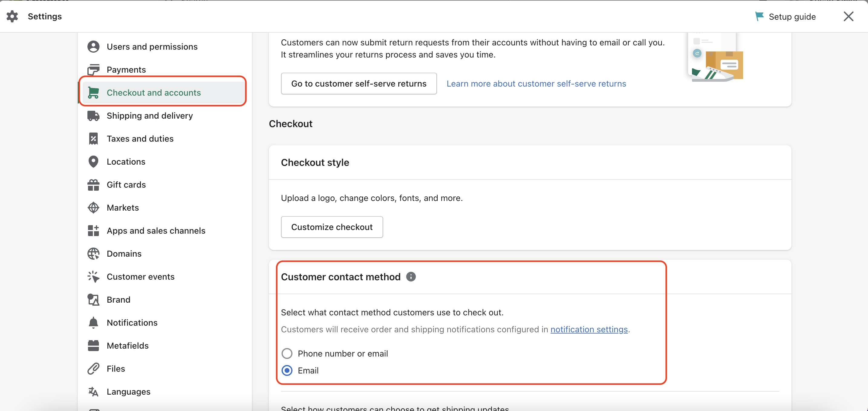The height and width of the screenshot is (411, 868).
Task: Click the Markets globe icon
Action: [93, 208]
